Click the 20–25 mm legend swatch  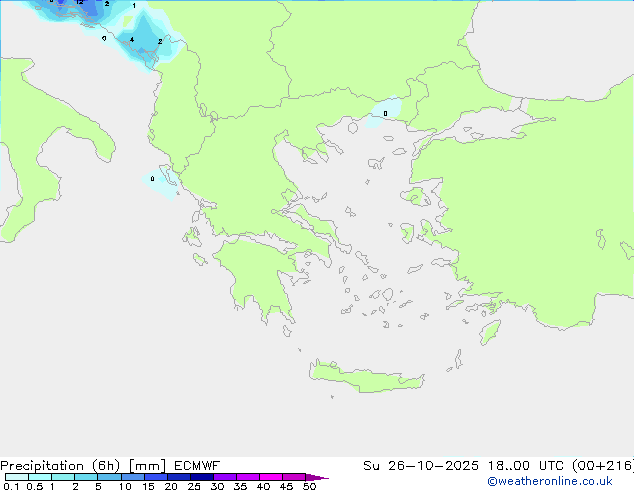(x=178, y=477)
